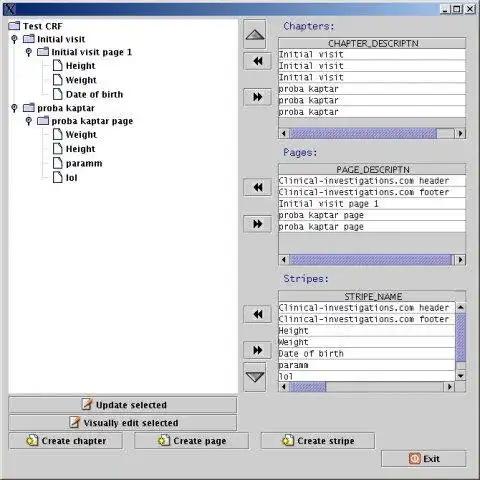Viewport: 480px width, 480px height.
Task: Maximize the window from title bar
Action: (457, 9)
